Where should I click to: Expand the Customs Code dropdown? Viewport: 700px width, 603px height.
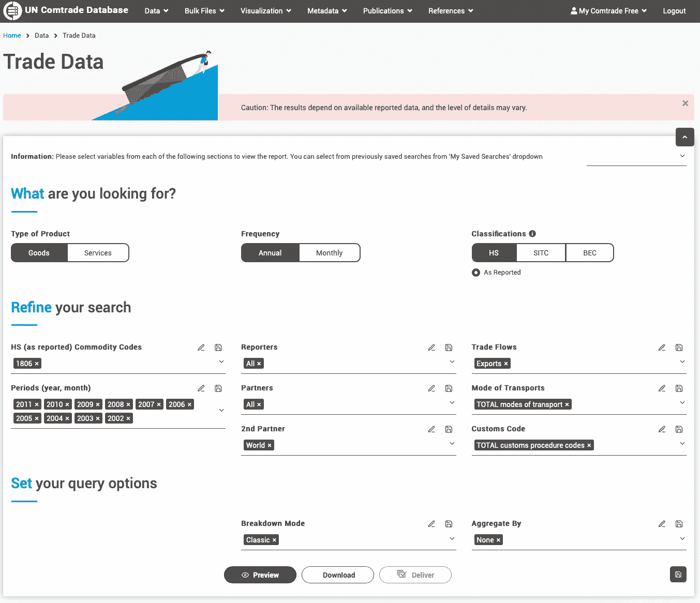tap(682, 444)
